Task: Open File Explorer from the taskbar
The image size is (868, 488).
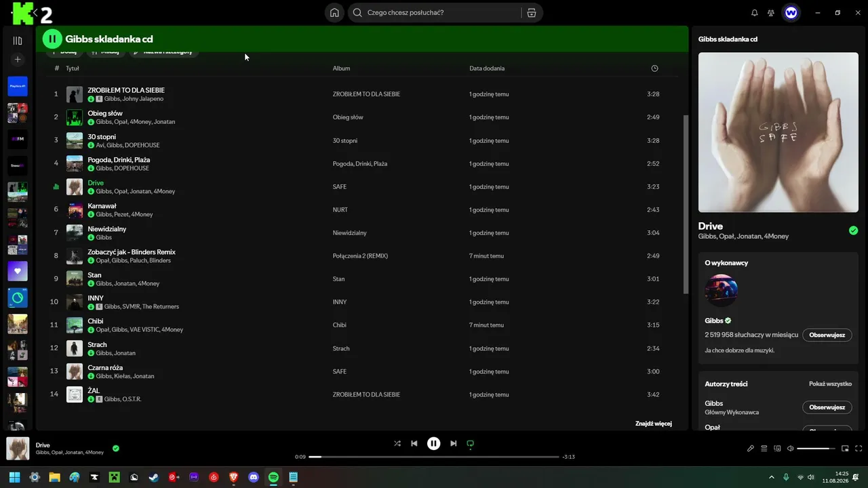Action: click(x=54, y=477)
